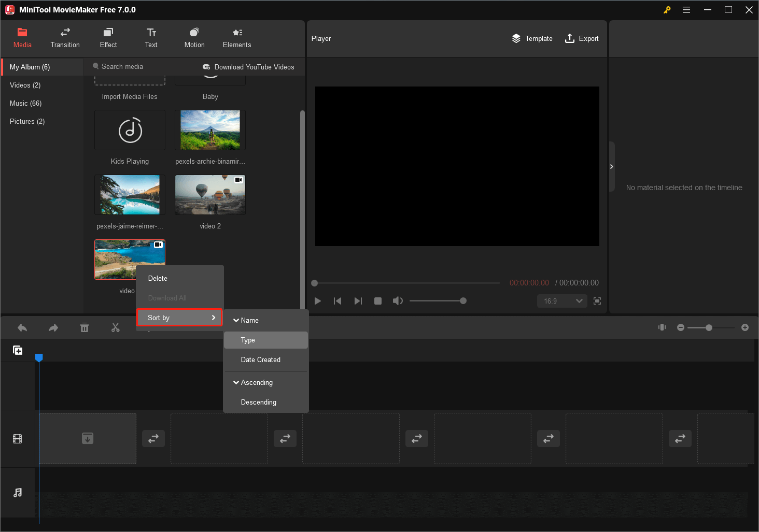Play the preview video
759x532 pixels.
[318, 301]
